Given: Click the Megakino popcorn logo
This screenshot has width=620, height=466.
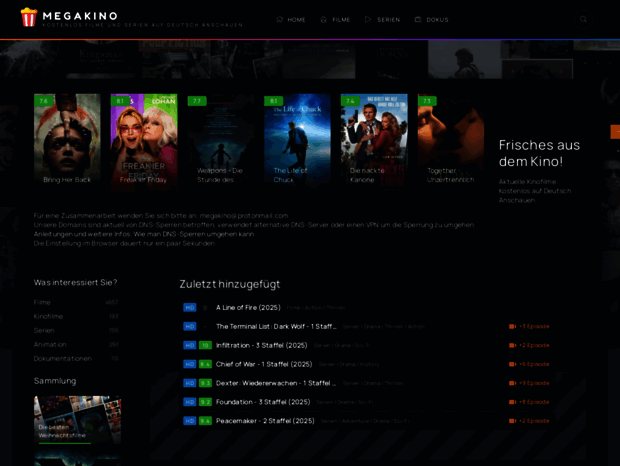Looking at the screenshot, I should click(x=29, y=17).
